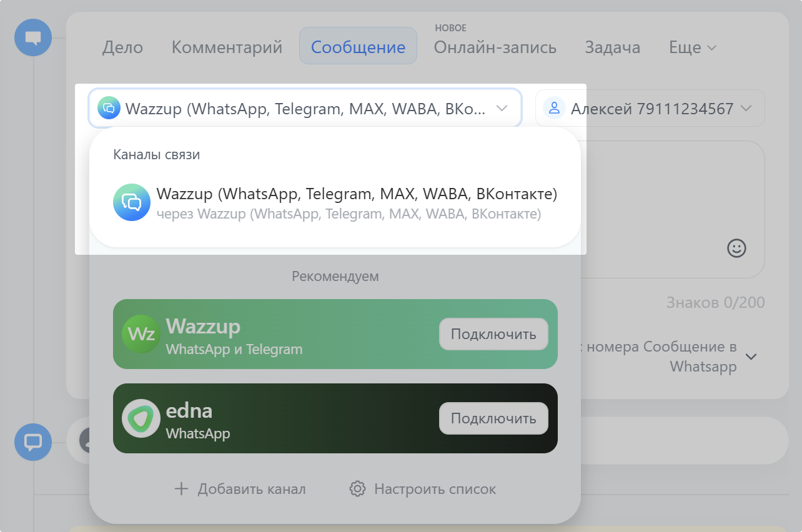This screenshot has height=532, width=802.
Task: Switch to the Комментарий tab
Action: (227, 47)
